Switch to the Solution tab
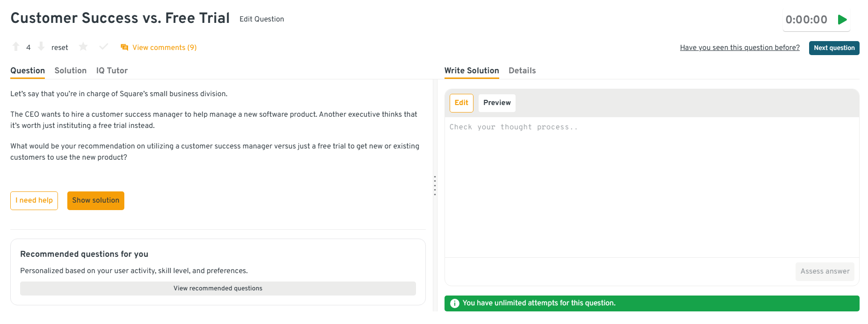The height and width of the screenshot is (324, 868). [71, 70]
